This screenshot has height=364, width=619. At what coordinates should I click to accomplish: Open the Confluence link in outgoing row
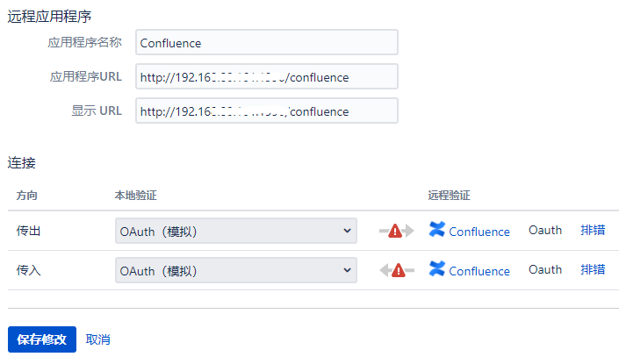coord(479,232)
